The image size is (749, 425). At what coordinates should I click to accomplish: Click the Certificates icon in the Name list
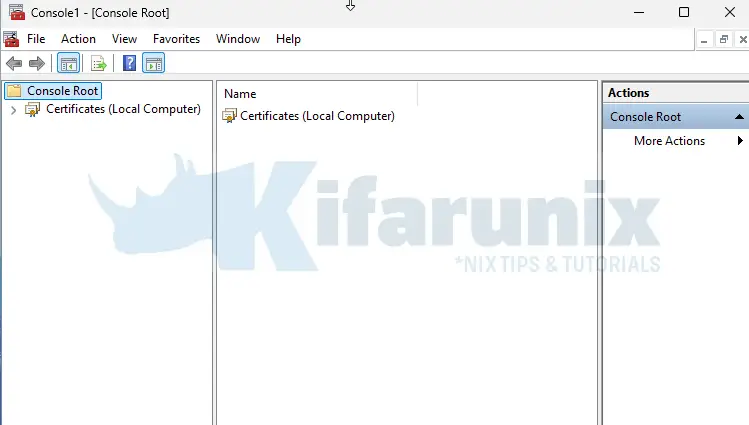(x=229, y=116)
